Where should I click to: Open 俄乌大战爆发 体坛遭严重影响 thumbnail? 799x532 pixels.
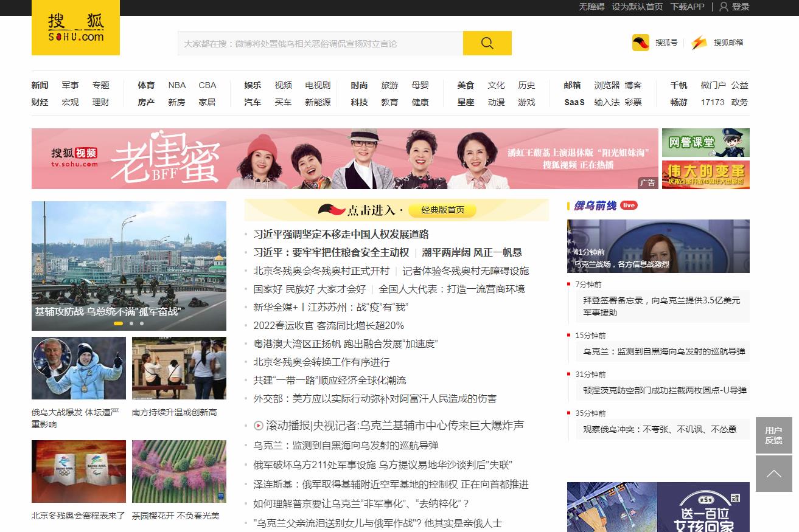click(x=79, y=368)
